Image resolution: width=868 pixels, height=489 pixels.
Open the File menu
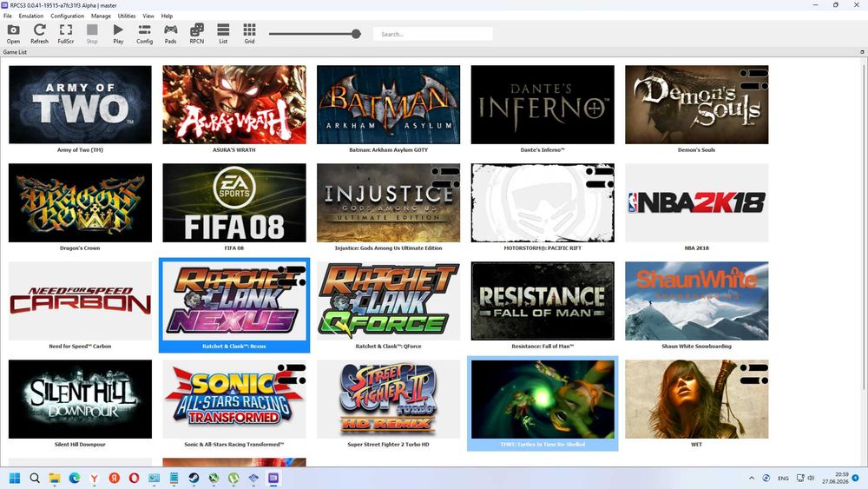8,16
